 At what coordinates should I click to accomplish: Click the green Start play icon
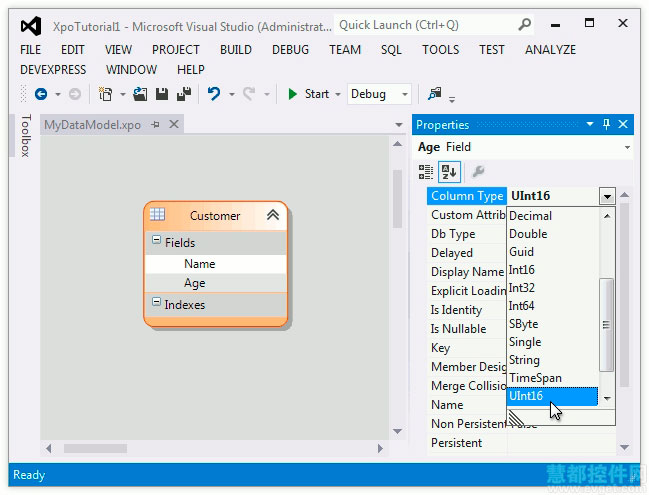click(x=292, y=94)
